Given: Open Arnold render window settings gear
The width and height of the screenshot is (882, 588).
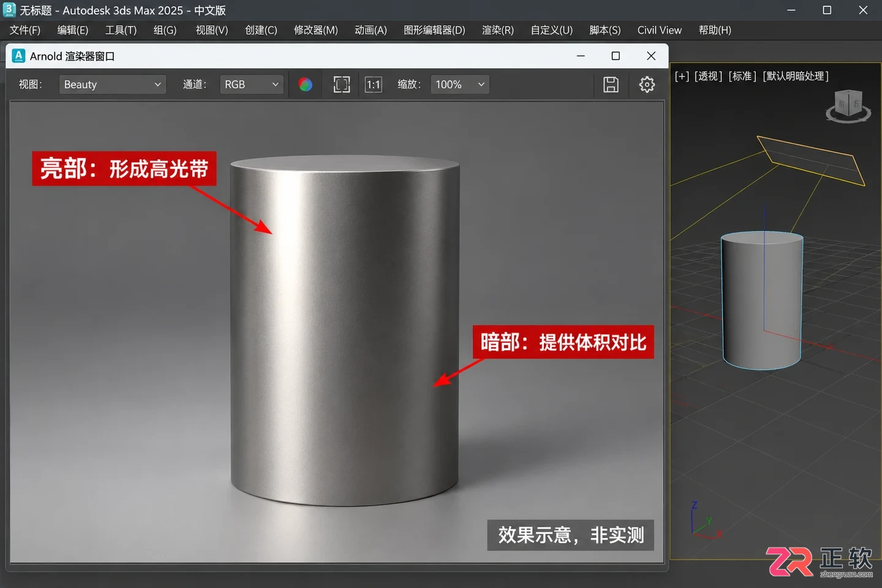Looking at the screenshot, I should tap(647, 85).
